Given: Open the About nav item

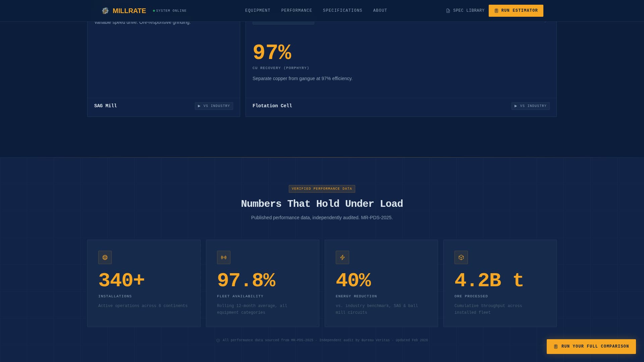Looking at the screenshot, I should [380, 11].
